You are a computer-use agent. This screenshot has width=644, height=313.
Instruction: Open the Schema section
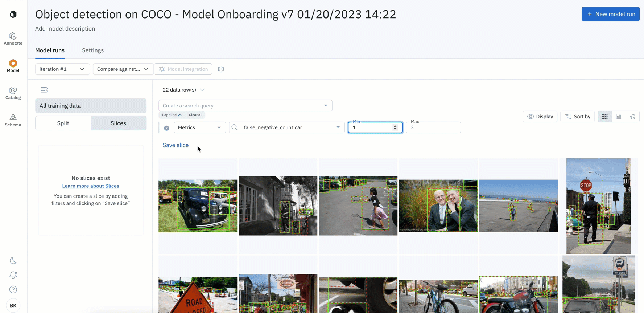(13, 120)
